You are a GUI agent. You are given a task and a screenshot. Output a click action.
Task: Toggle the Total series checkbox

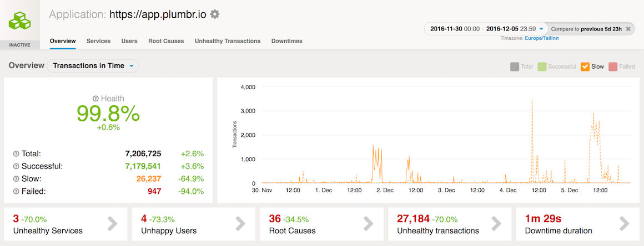point(515,66)
